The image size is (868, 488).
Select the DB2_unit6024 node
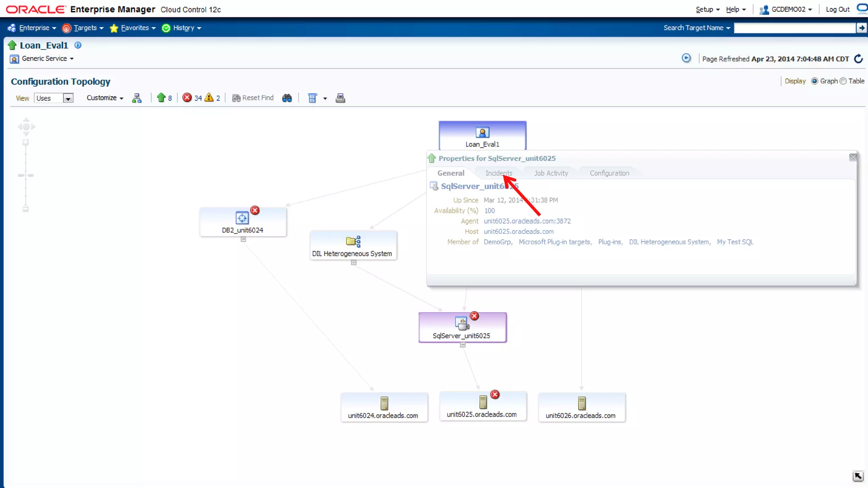coord(243,222)
